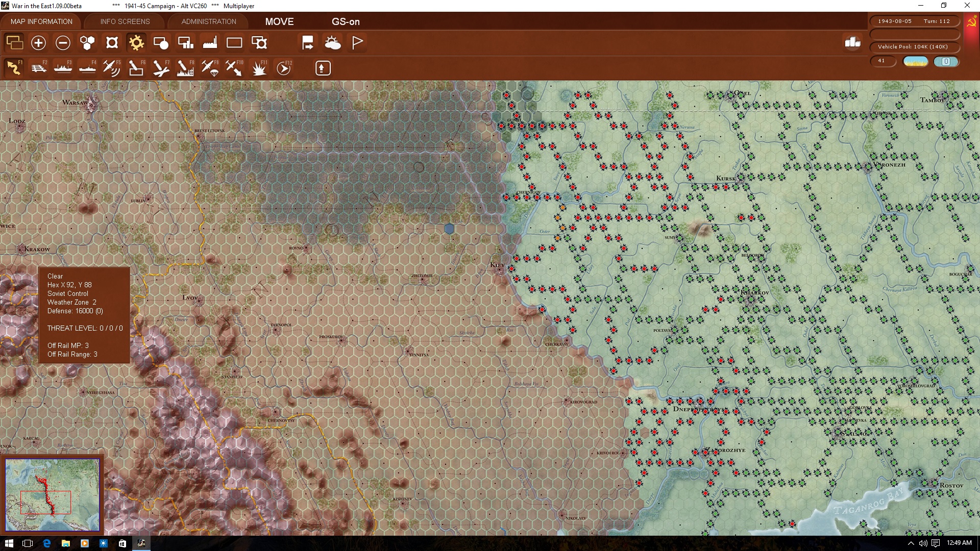
Task: Click the MOVE mode label
Action: point(279,21)
